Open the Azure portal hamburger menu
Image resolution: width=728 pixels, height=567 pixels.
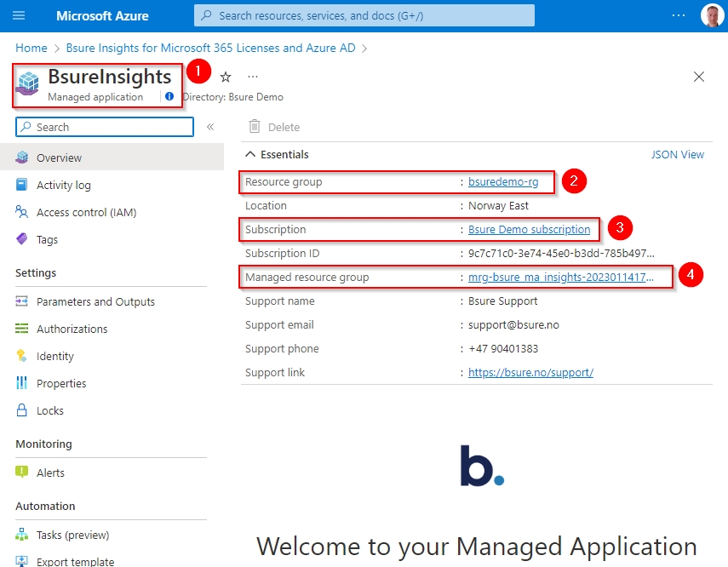(19, 15)
